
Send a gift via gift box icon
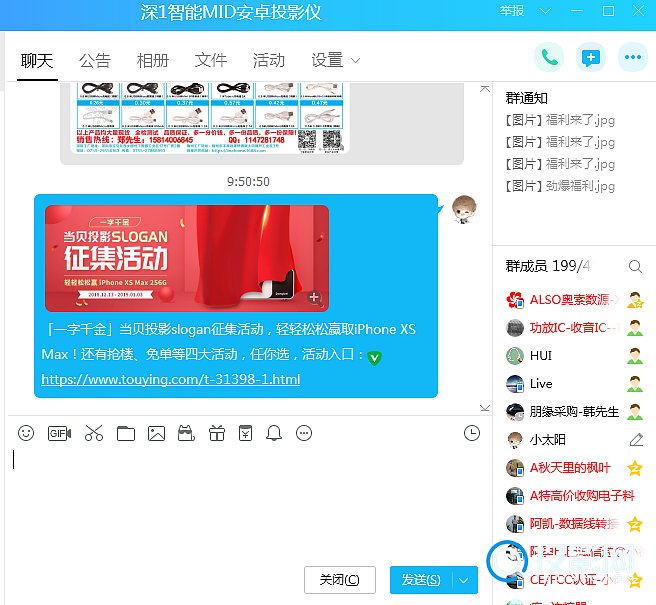(217, 433)
